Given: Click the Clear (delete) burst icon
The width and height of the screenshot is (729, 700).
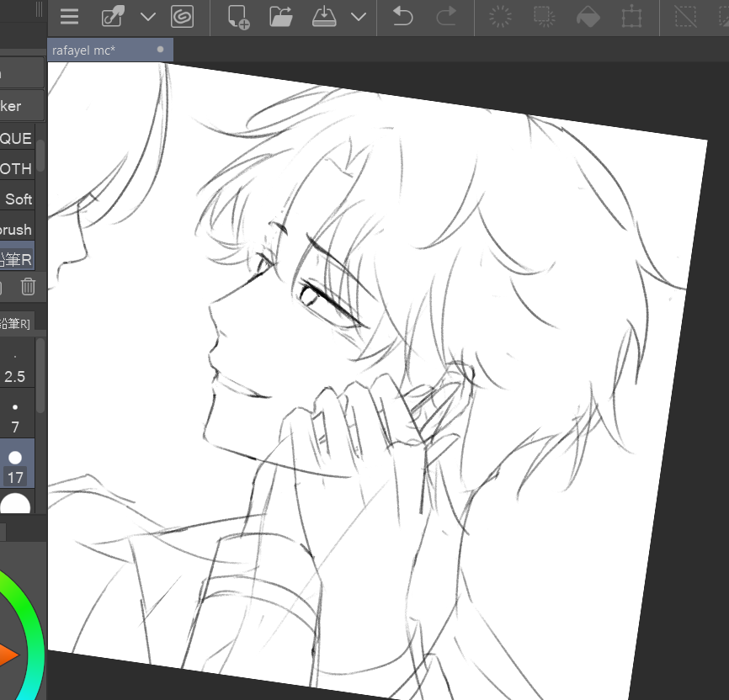Looking at the screenshot, I should point(500,17).
